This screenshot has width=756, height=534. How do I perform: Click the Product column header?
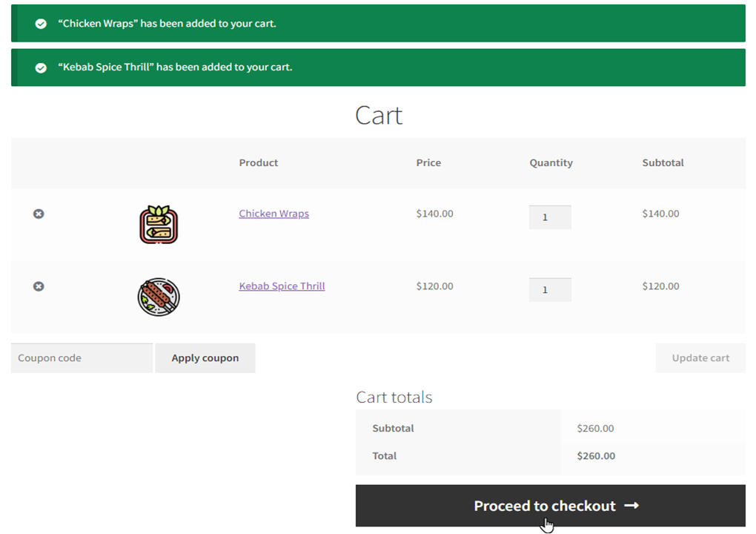pyautogui.click(x=259, y=162)
